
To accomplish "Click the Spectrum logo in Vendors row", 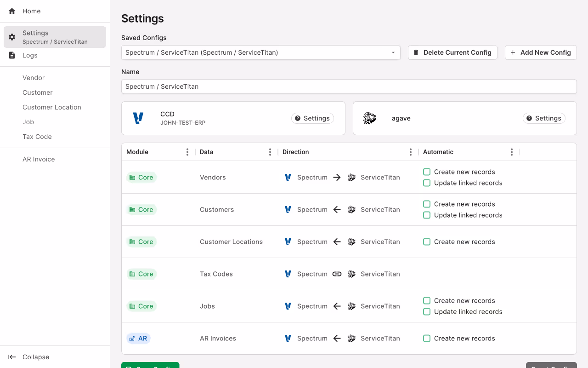I will point(288,178).
